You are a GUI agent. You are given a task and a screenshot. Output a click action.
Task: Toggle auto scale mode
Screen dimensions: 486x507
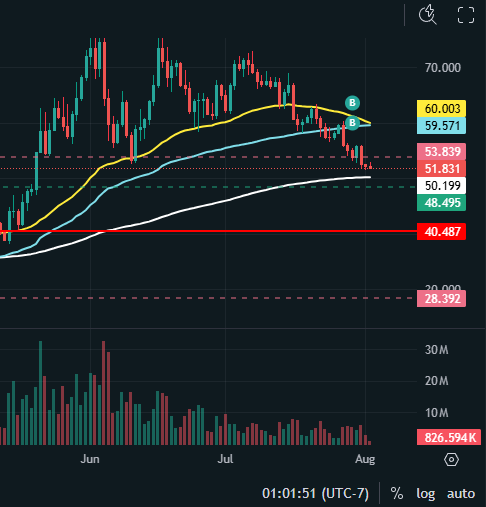pyautogui.click(x=461, y=493)
